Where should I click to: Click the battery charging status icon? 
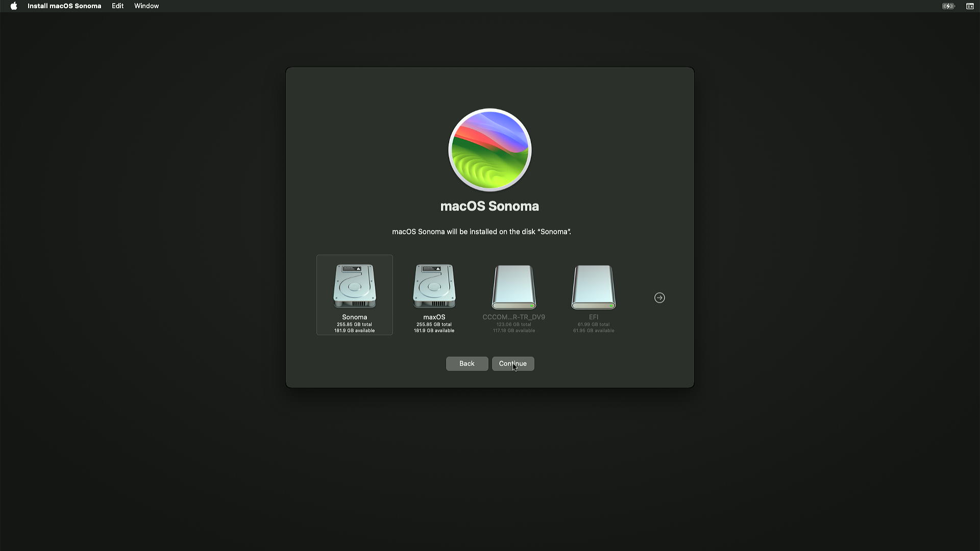(x=948, y=6)
